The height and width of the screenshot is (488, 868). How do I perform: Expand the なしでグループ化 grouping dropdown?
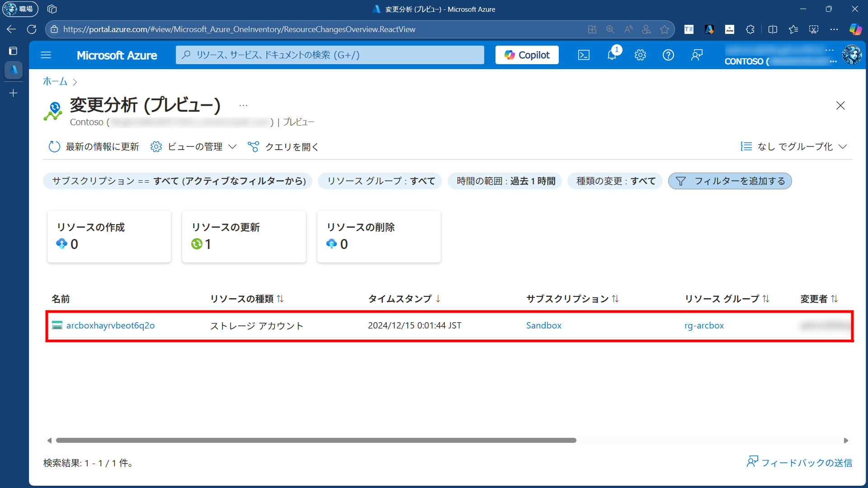794,147
